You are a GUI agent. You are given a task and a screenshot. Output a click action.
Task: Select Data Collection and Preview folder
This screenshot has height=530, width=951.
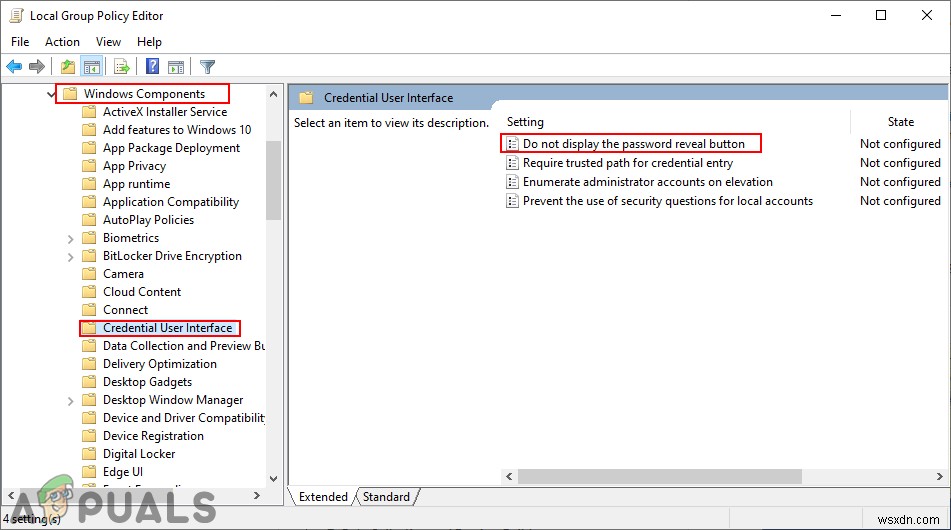[x=184, y=346]
